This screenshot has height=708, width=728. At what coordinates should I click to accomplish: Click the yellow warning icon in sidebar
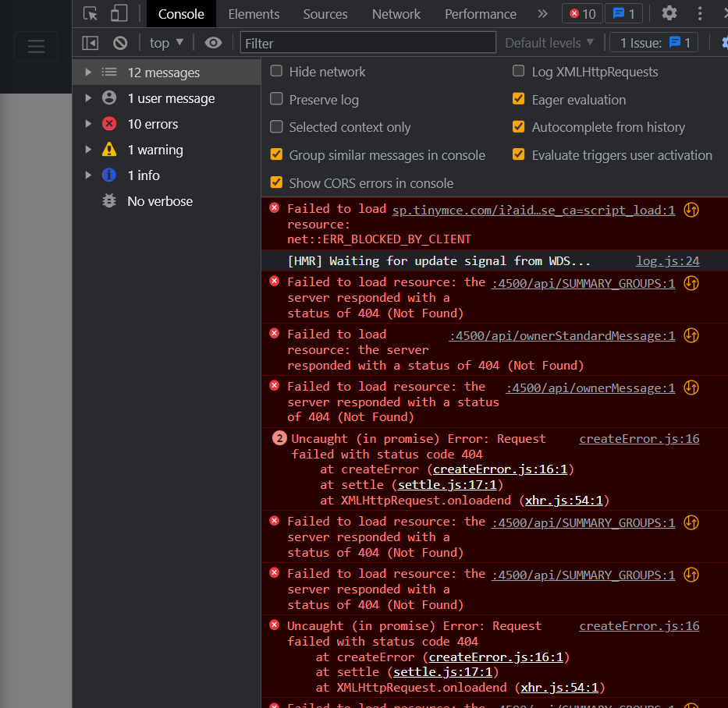pyautogui.click(x=109, y=150)
